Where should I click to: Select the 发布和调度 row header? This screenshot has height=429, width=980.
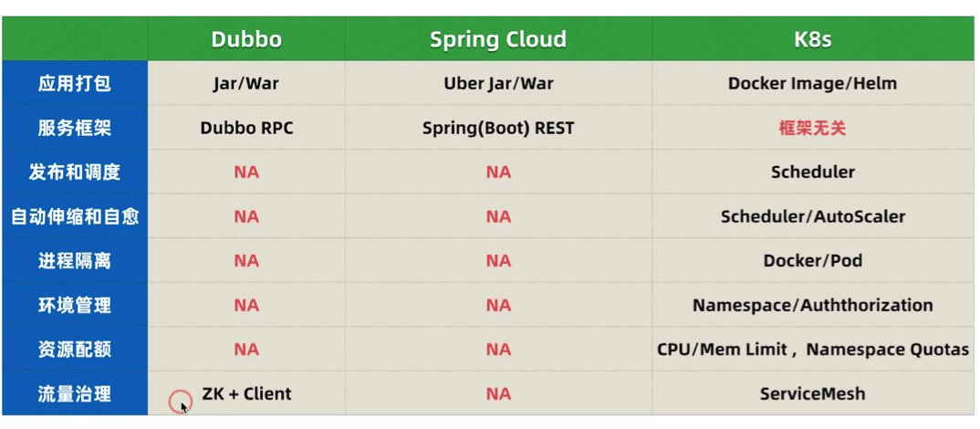coord(75,173)
